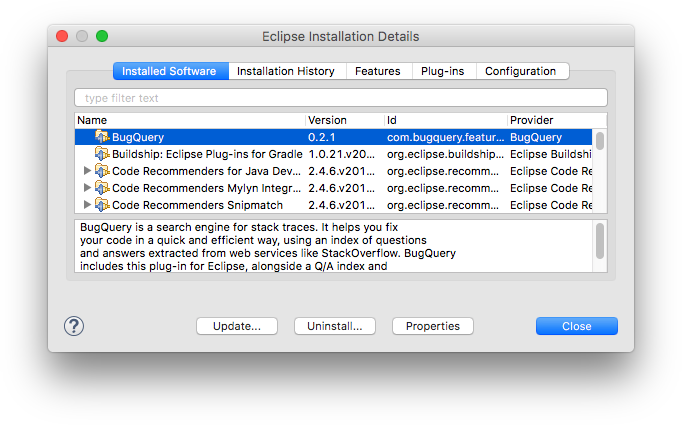Open Properties of the selected software
The height and width of the screenshot is (425, 682).
click(432, 326)
